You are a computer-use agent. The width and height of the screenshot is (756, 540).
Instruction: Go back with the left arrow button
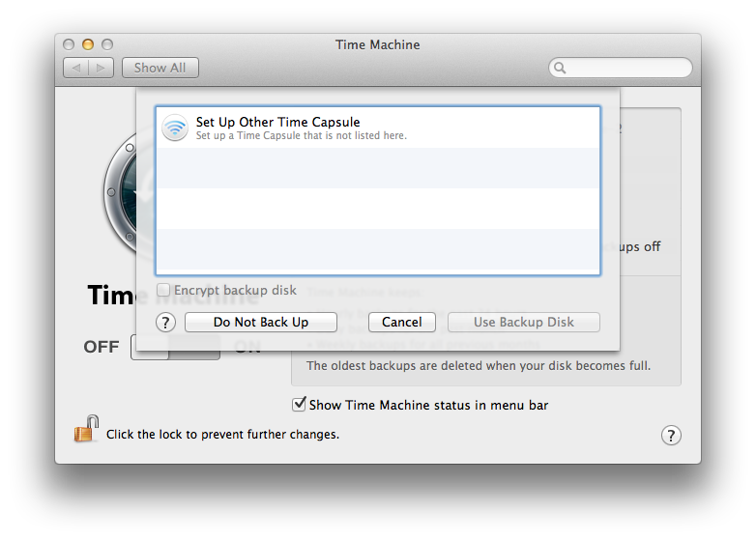point(76,68)
